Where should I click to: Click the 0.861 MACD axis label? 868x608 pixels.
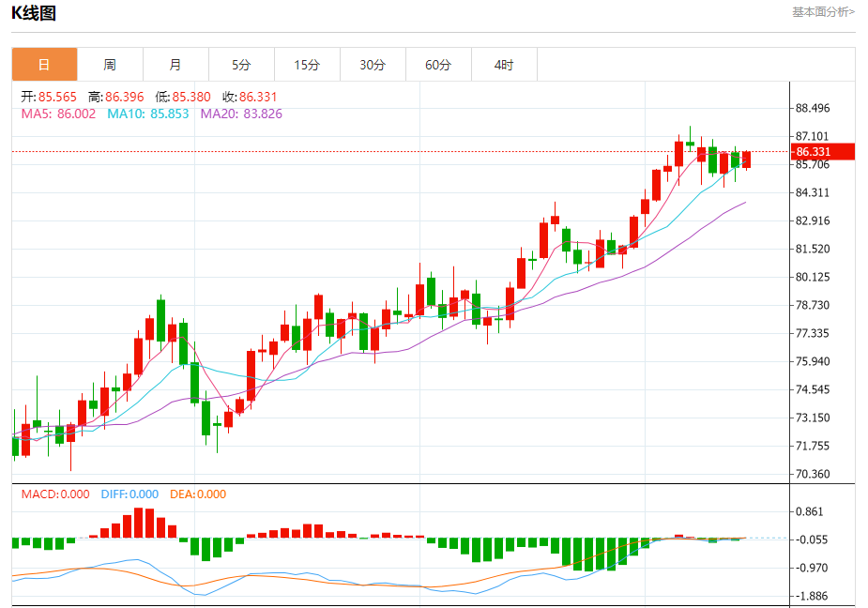tap(809, 511)
